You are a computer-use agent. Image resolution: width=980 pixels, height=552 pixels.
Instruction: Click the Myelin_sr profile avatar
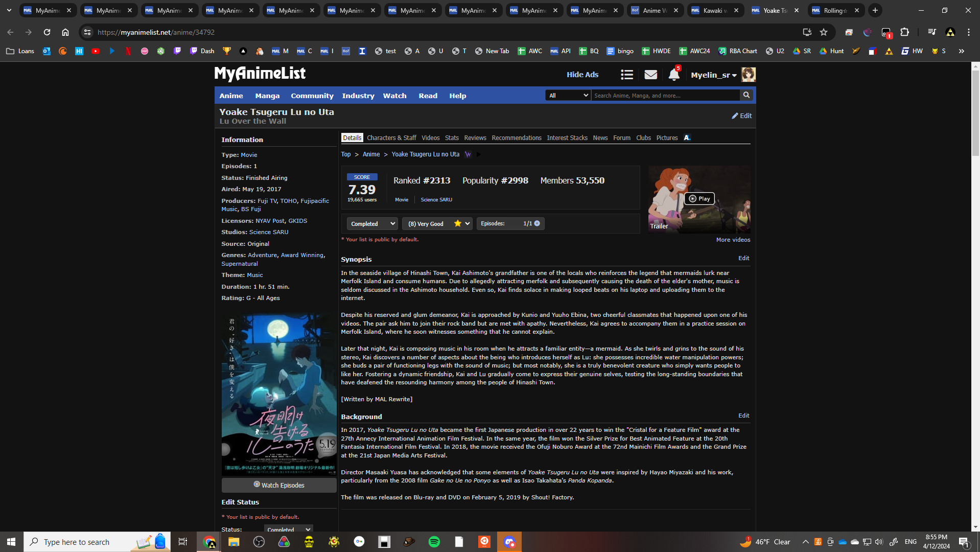point(749,75)
